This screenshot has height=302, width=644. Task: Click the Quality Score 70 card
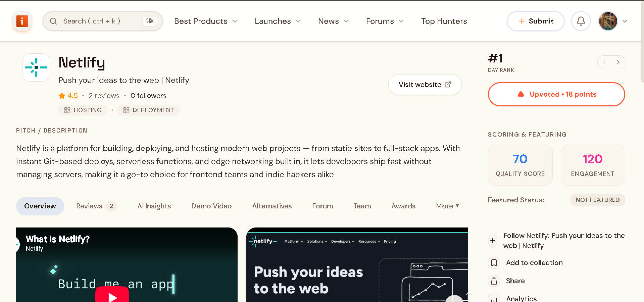point(520,165)
